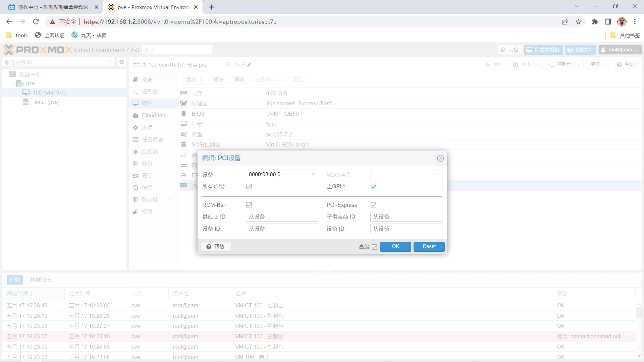
Task: Toggle the 主GPU checkbox
Action: point(373,187)
